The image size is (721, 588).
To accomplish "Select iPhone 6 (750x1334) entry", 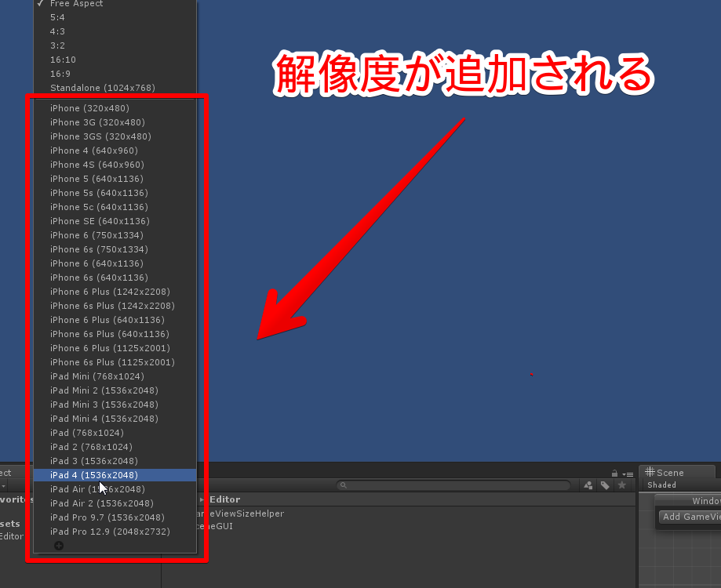I will coord(115,235).
